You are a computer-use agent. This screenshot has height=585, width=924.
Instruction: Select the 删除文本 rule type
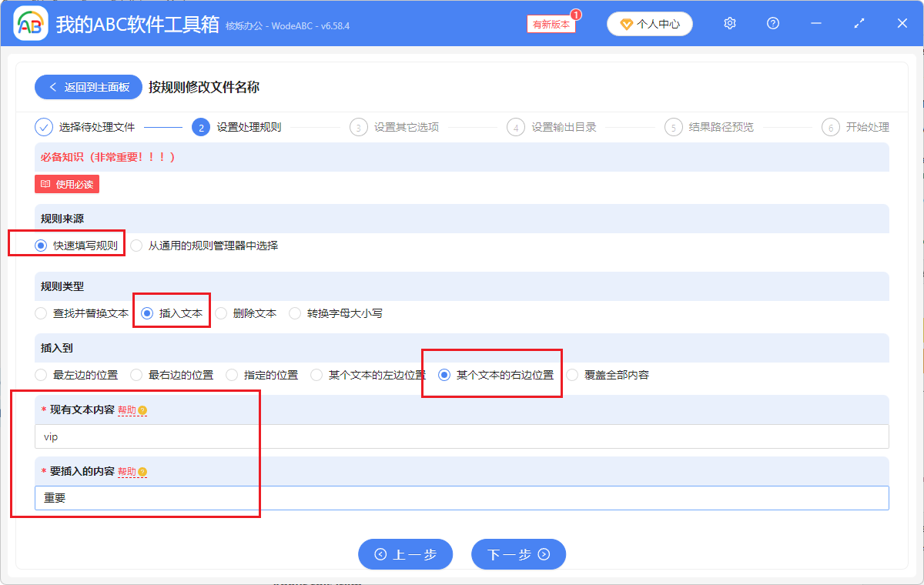[221, 313]
